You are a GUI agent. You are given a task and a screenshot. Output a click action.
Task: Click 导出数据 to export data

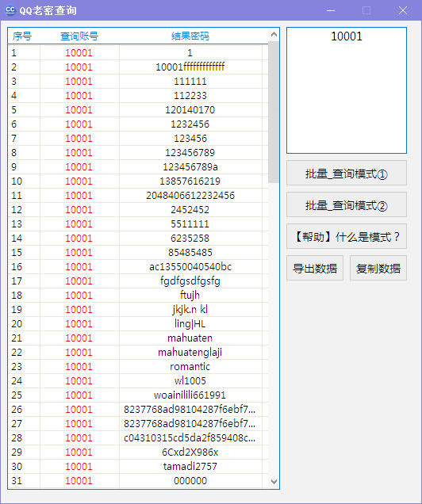(x=315, y=268)
